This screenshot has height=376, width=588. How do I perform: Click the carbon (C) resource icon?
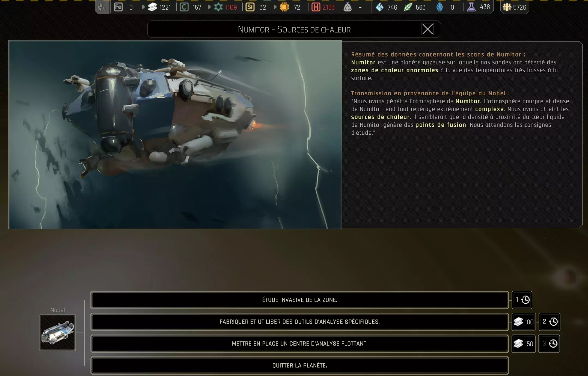click(x=184, y=7)
